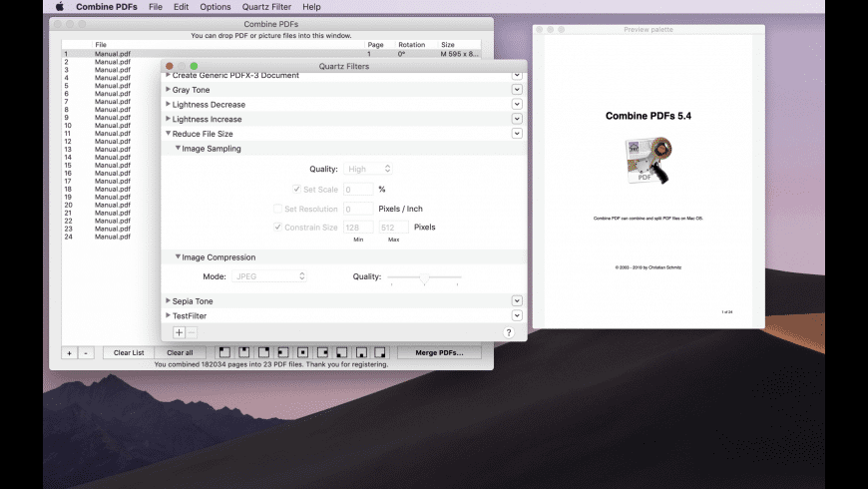This screenshot has height=489, width=868.
Task: Open the Quartz Filter menu
Action: click(x=266, y=7)
